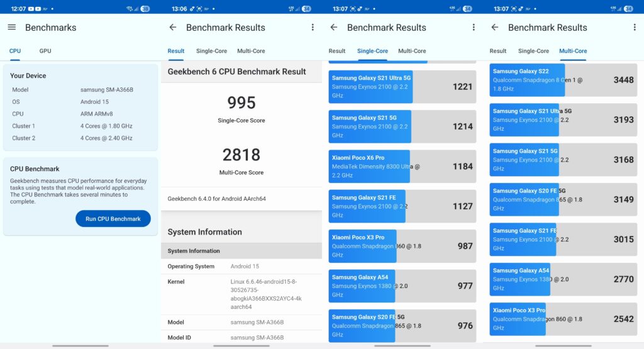
Task: Select Samsung Galaxy S21 Ultra 5G score 1221
Action: tap(402, 87)
